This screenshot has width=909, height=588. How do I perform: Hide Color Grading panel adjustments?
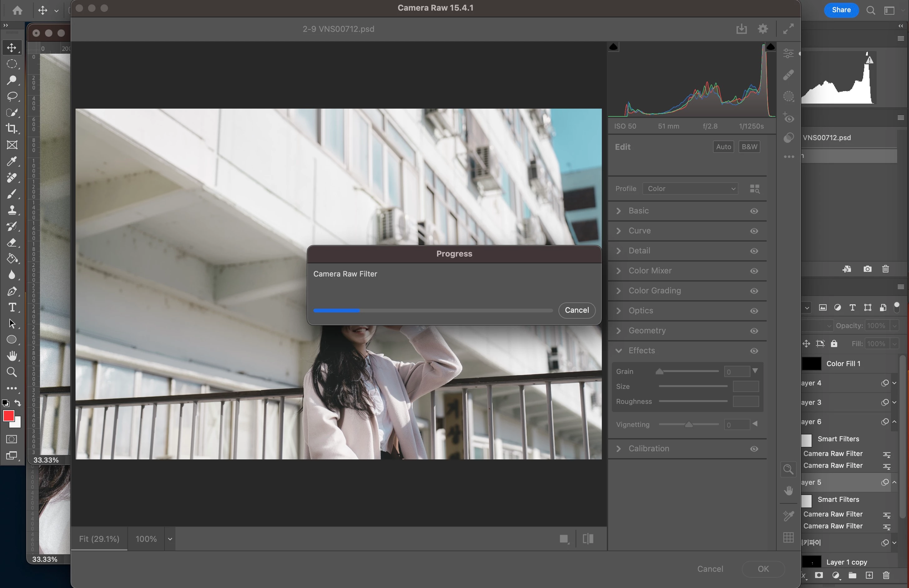click(x=754, y=291)
